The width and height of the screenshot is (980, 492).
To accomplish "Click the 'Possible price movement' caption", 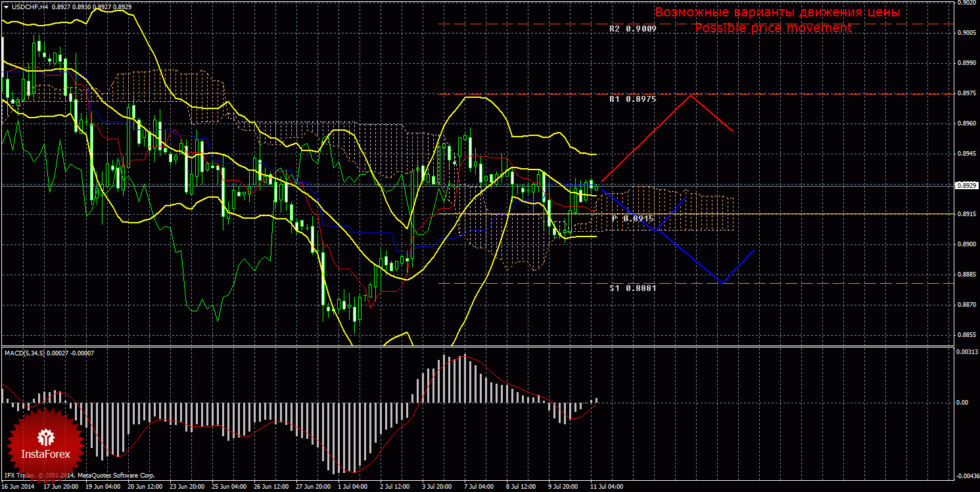I will pyautogui.click(x=774, y=28).
